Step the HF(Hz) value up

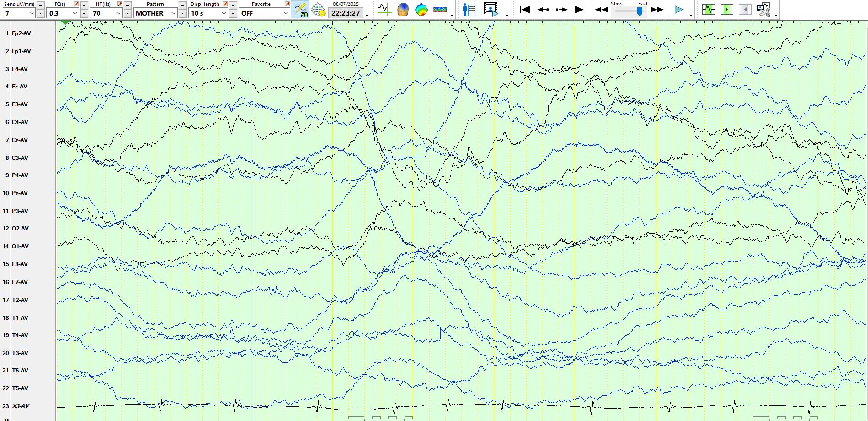click(128, 5)
